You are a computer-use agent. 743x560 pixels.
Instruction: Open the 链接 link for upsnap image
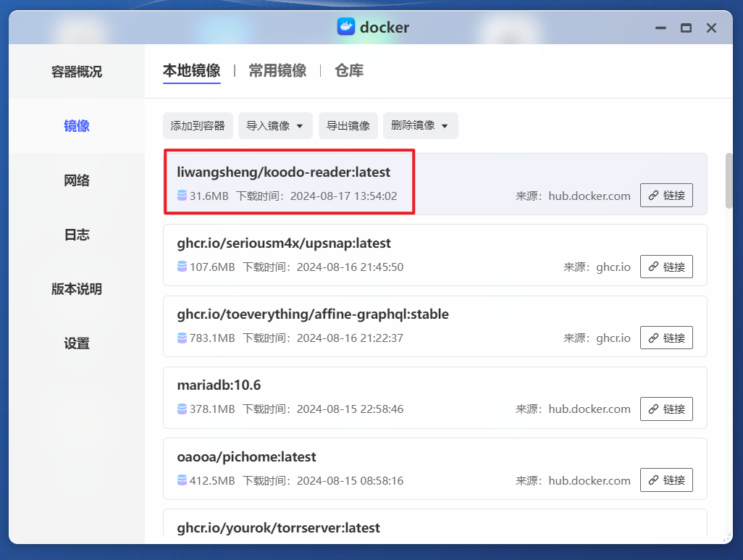click(x=666, y=267)
